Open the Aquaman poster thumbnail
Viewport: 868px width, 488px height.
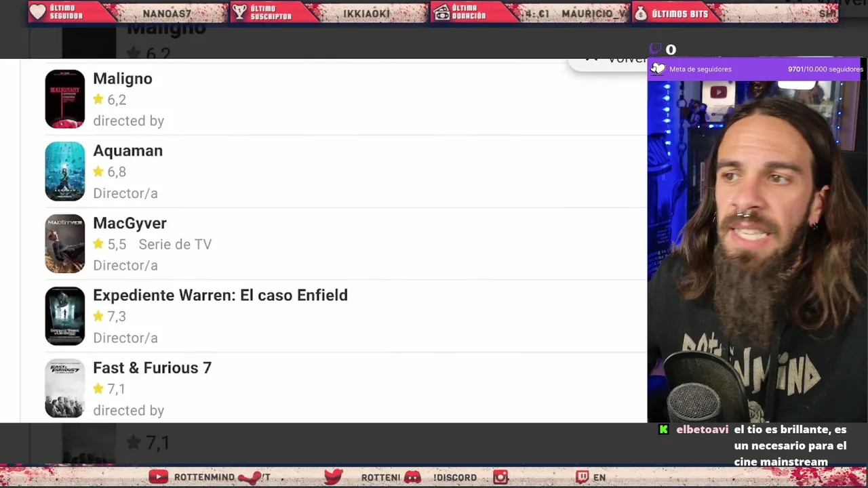click(65, 171)
